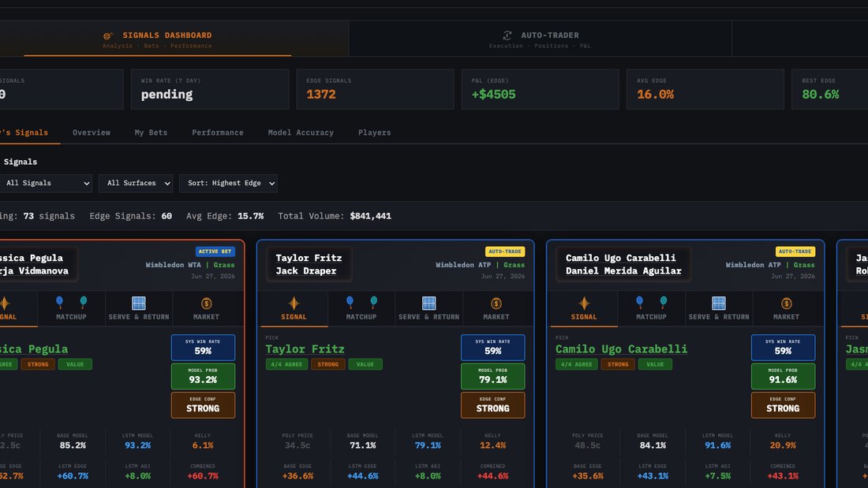This screenshot has height=488, width=868.
Task: Click the Total Volume $841,441 figure
Action: [370, 216]
